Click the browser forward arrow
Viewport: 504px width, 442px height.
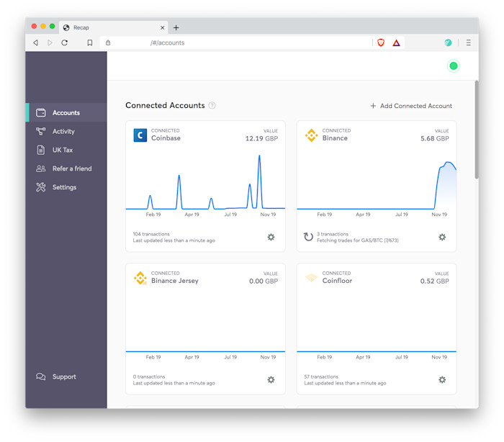pyautogui.click(x=50, y=42)
